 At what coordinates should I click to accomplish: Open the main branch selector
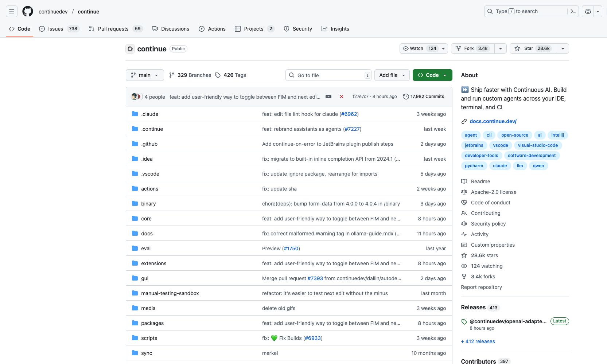[x=145, y=75]
